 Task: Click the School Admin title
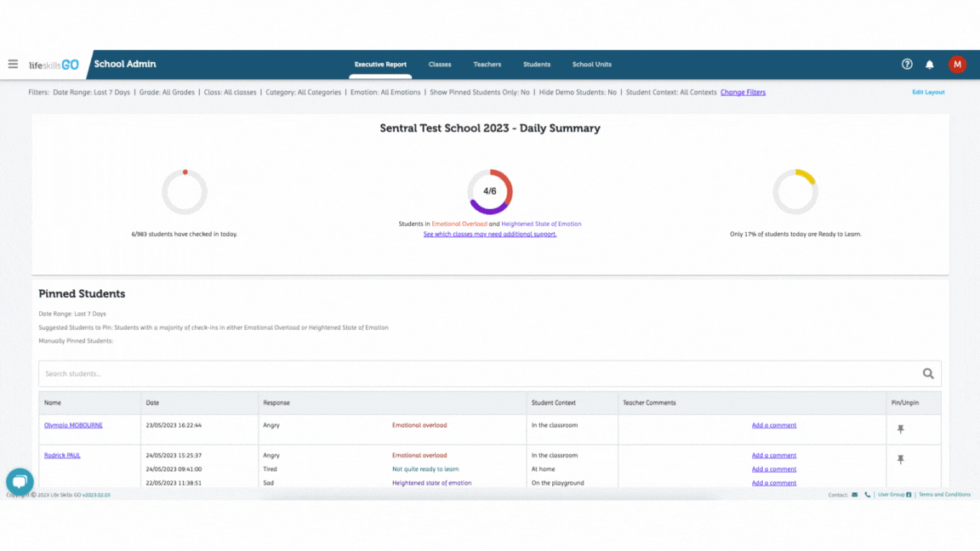pyautogui.click(x=125, y=65)
